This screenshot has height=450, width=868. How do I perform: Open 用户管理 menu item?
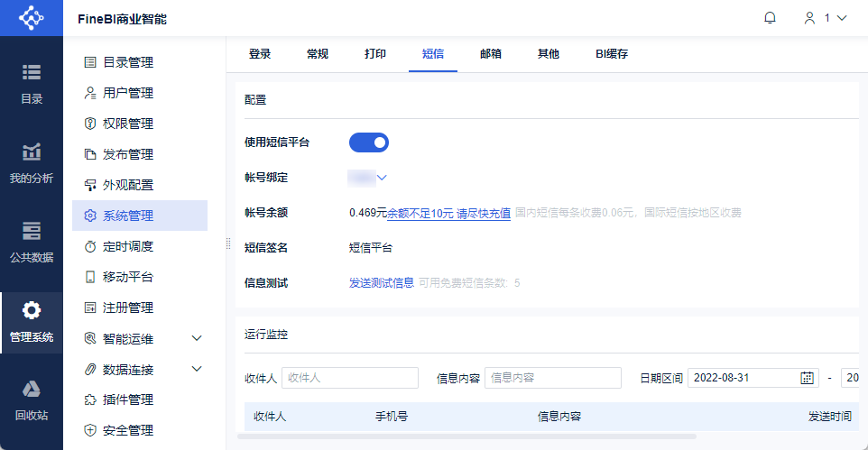[x=140, y=93]
